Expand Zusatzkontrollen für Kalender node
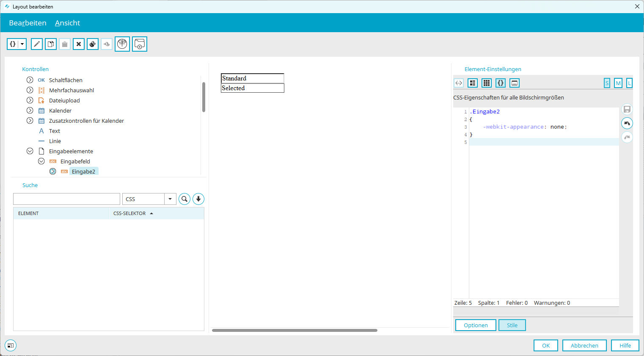This screenshot has height=356, width=644. point(30,121)
